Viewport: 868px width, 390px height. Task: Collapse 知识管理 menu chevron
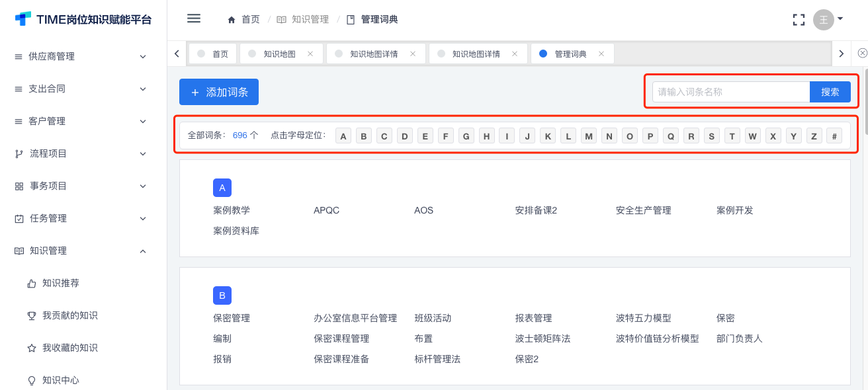[x=143, y=251]
